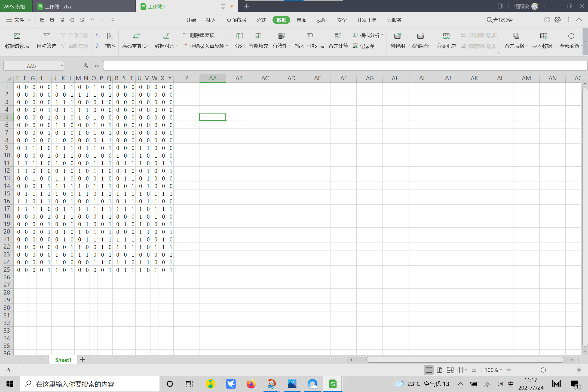
Task: Switch to the 公式 (Formulas) ribbon tab
Action: point(261,20)
